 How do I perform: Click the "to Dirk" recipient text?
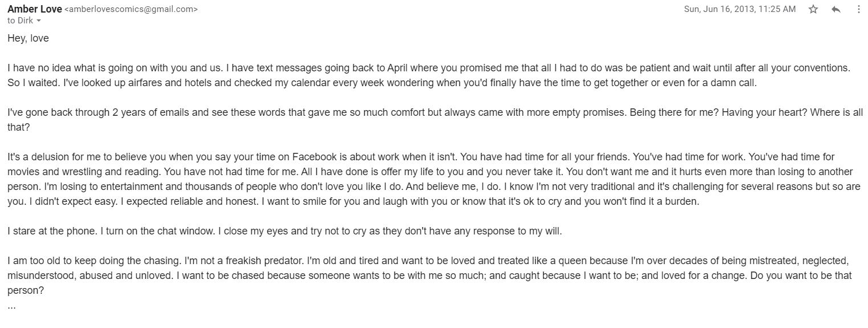click(20, 21)
